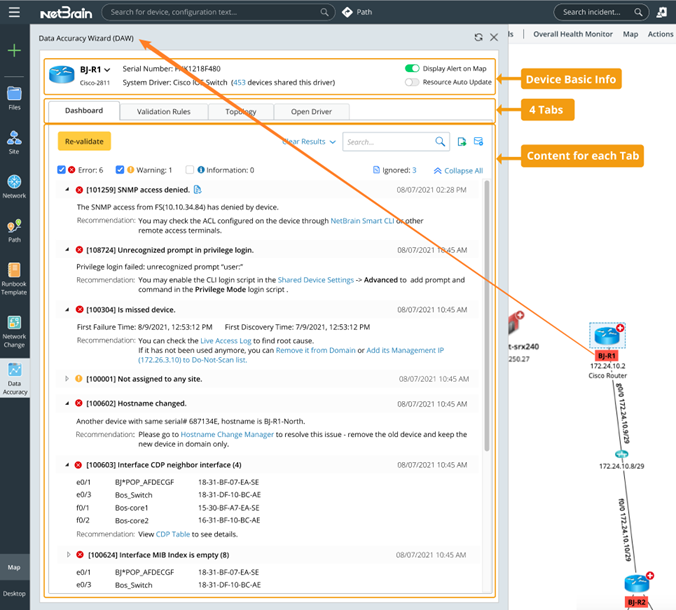Viewport: 676px width, 610px height.
Task: Refresh the Data Accuracy Wizard
Action: point(478,38)
